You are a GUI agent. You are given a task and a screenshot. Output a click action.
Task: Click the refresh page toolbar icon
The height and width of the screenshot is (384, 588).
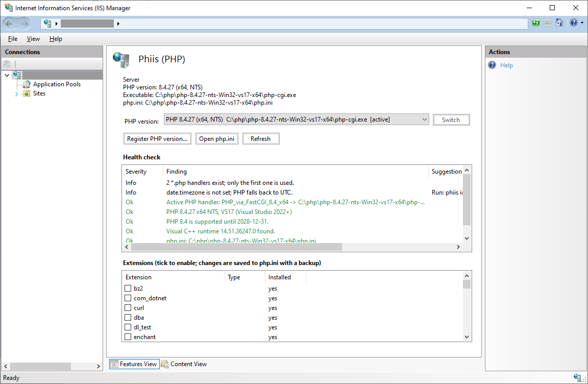[536, 23]
